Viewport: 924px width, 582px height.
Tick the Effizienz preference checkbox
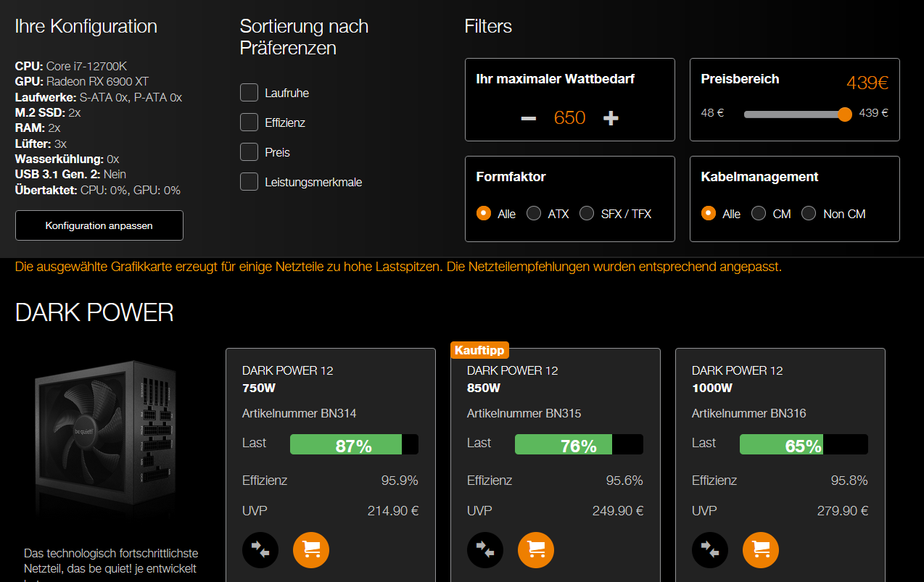(x=249, y=122)
